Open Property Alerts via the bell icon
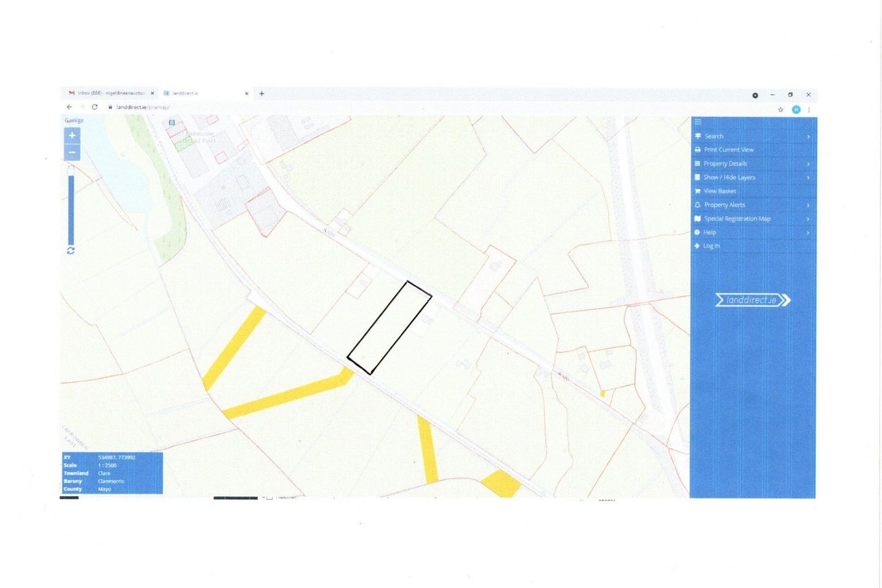This screenshot has height=588, width=882. coord(697,205)
